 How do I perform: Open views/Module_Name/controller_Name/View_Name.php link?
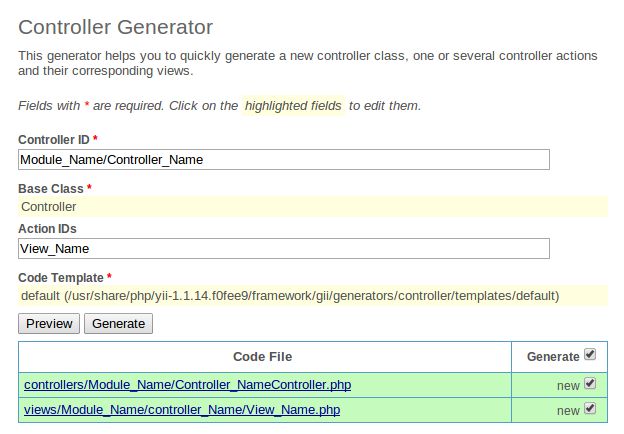coord(182,410)
